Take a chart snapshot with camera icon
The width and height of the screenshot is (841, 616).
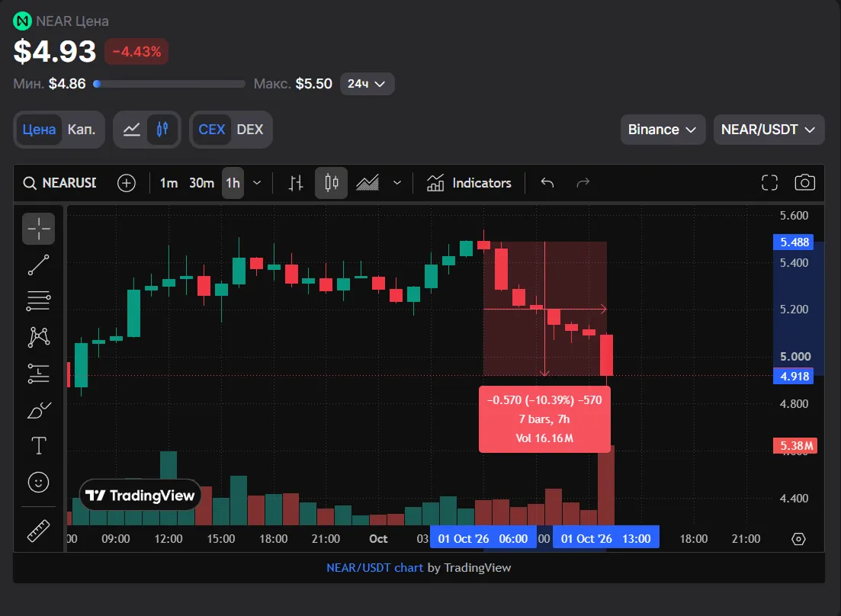point(804,183)
